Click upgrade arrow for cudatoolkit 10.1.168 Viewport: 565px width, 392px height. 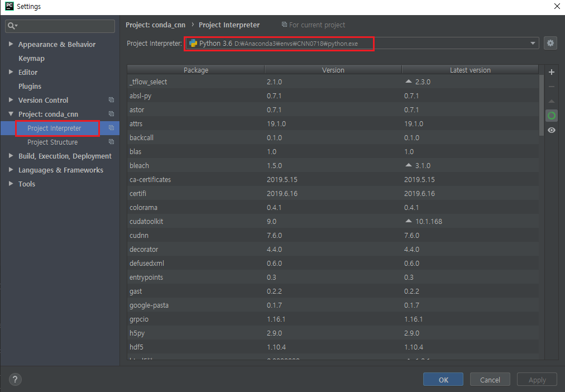click(x=408, y=221)
